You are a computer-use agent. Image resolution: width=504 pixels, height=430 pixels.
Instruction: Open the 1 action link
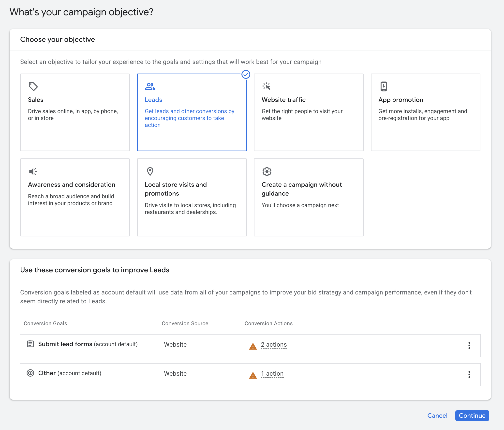(272, 374)
